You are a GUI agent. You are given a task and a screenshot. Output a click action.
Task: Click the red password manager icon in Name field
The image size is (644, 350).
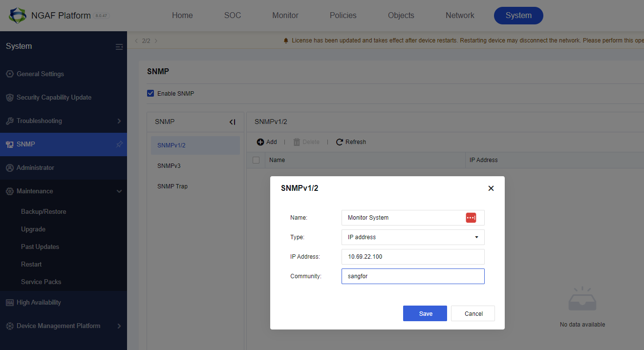coord(471,218)
